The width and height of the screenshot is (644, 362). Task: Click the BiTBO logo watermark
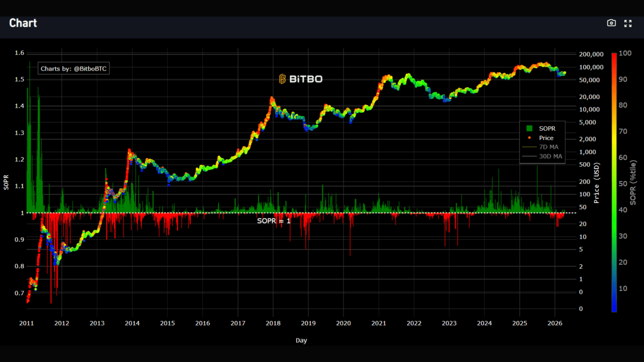[x=301, y=79]
